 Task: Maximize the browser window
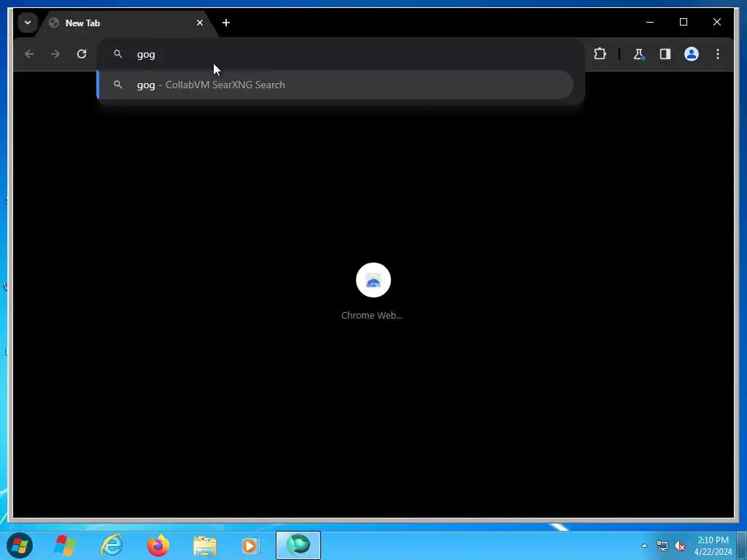pyautogui.click(x=683, y=23)
